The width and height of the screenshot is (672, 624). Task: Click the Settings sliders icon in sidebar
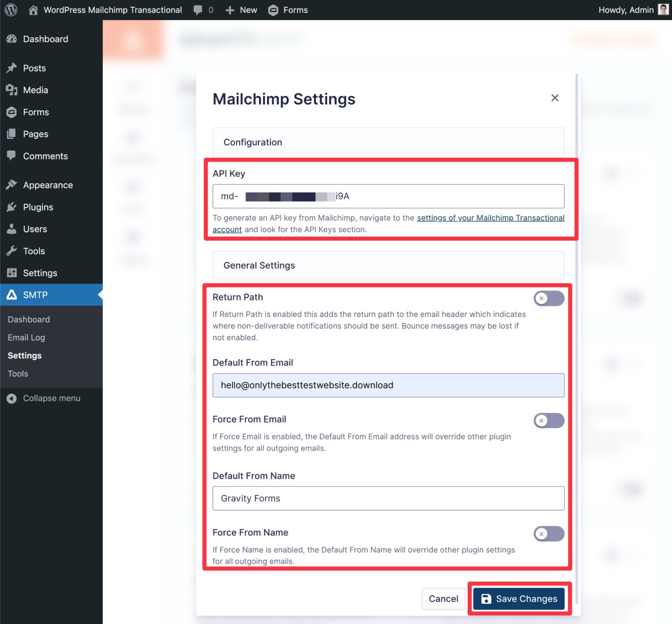click(x=12, y=273)
